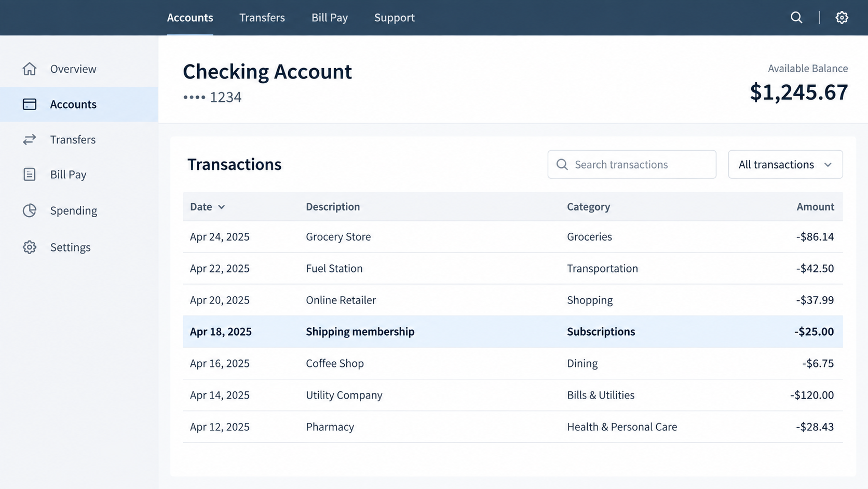
Task: Click the Accounts card icon in sidebar
Action: (30, 104)
